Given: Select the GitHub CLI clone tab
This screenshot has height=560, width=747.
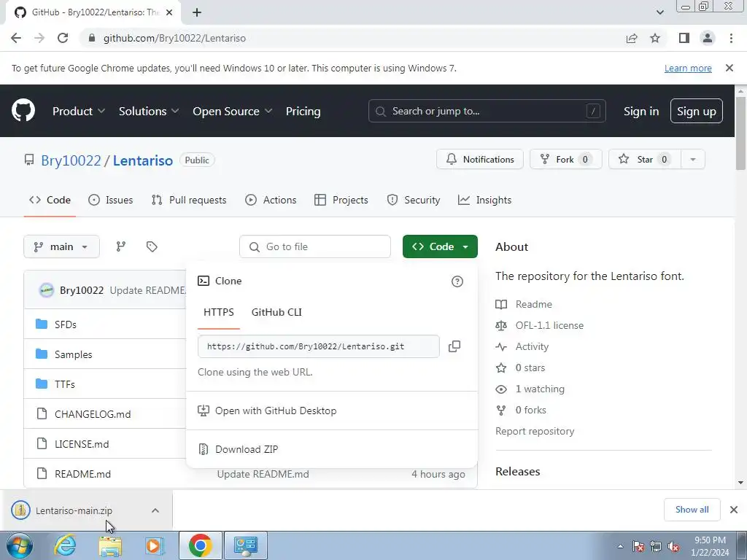Looking at the screenshot, I should point(276,312).
